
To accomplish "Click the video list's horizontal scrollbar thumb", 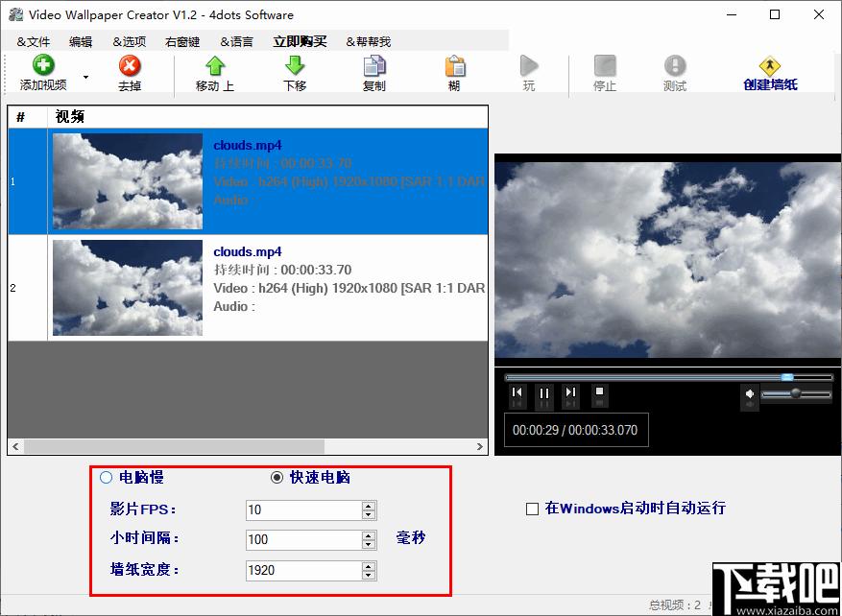I will point(174,446).
